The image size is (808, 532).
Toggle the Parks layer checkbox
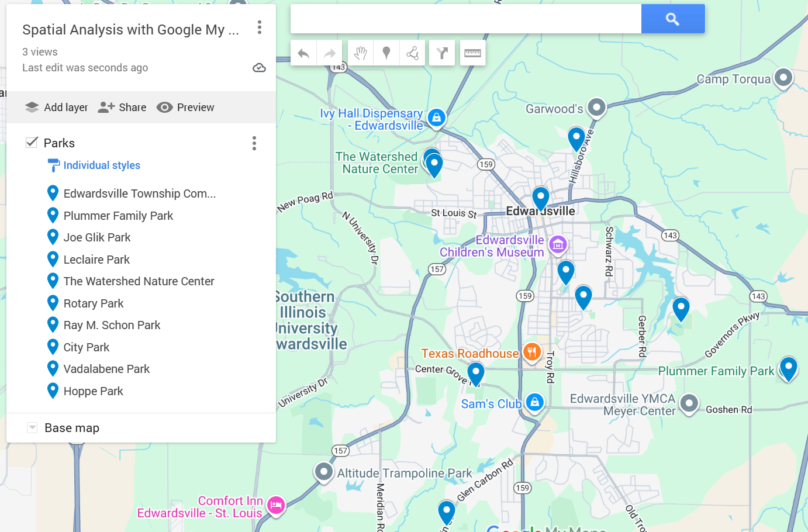click(32, 142)
